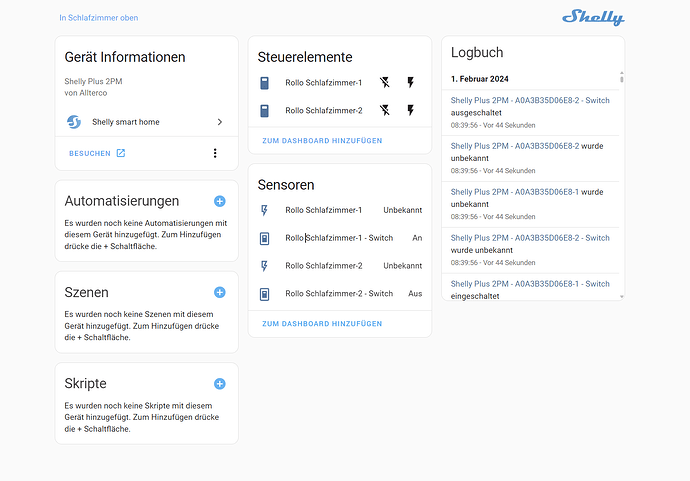The height and width of the screenshot is (481, 690).
Task: Open the three-dot menu in Gerät Informationen
Action: (x=215, y=153)
